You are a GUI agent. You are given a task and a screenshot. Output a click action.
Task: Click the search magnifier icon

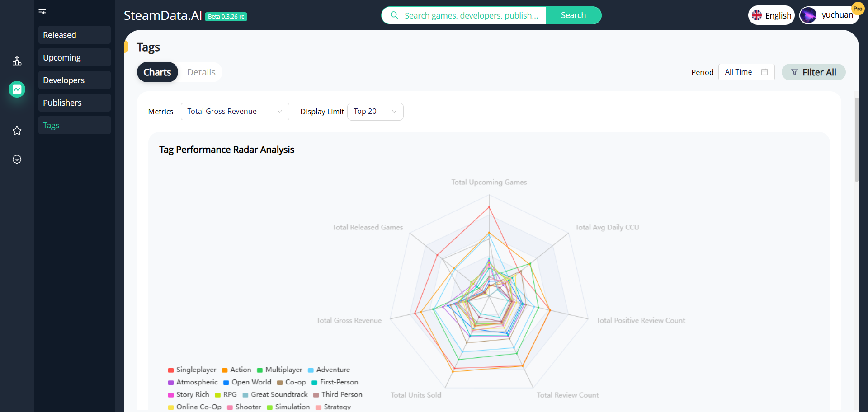pyautogui.click(x=395, y=15)
